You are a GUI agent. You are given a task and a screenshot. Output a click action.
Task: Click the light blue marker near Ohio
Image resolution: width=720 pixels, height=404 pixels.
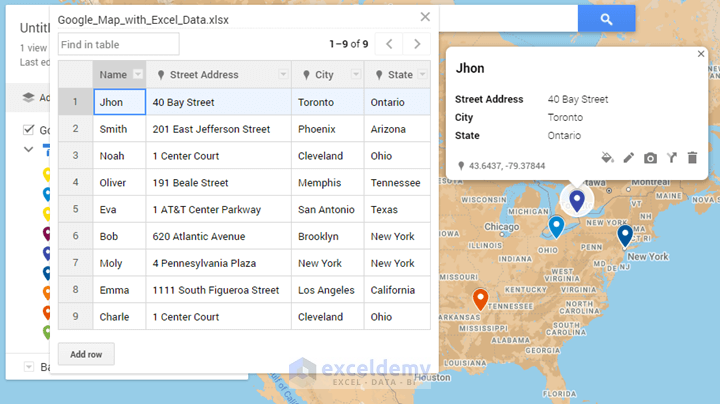click(556, 226)
